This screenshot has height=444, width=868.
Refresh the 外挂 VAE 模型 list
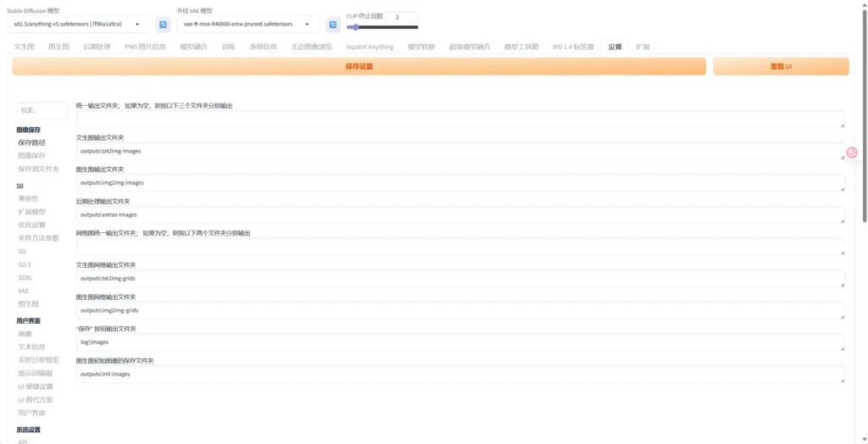tap(333, 25)
